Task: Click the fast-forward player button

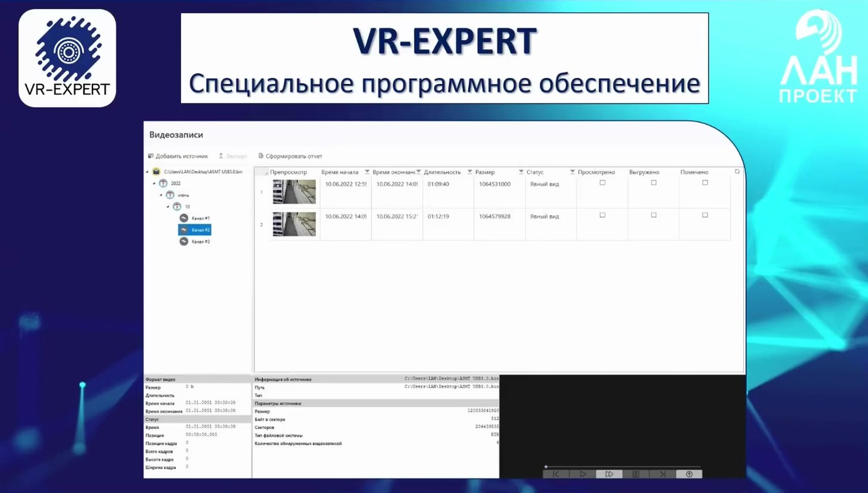Action: point(609,474)
